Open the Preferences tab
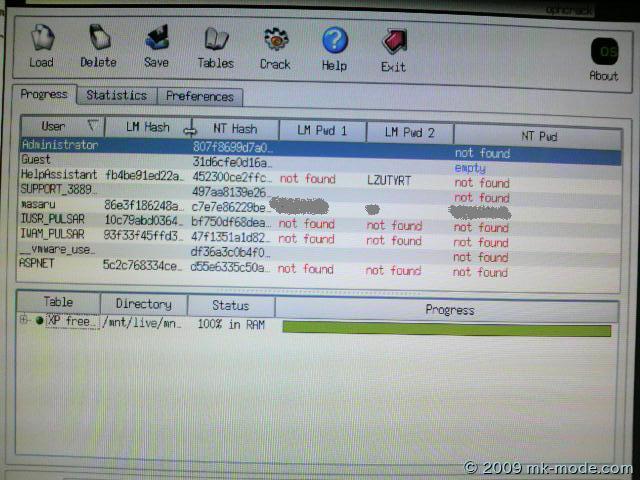The height and width of the screenshot is (480, 640). click(x=200, y=97)
